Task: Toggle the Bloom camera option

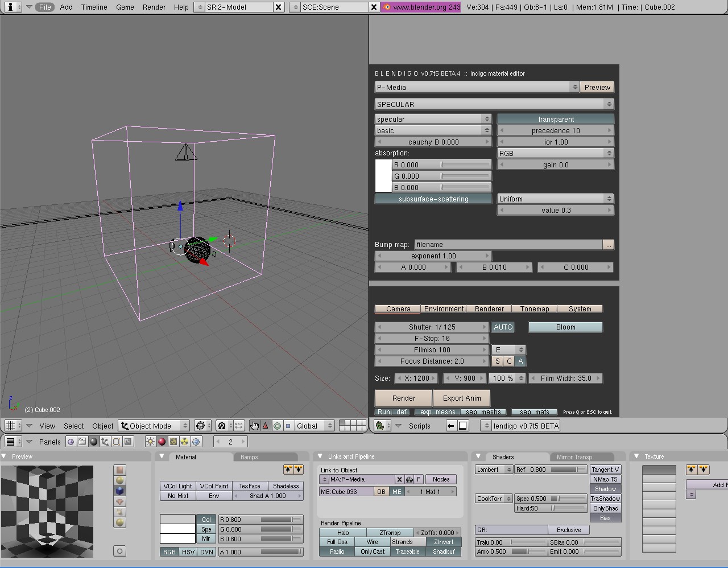Action: click(565, 327)
